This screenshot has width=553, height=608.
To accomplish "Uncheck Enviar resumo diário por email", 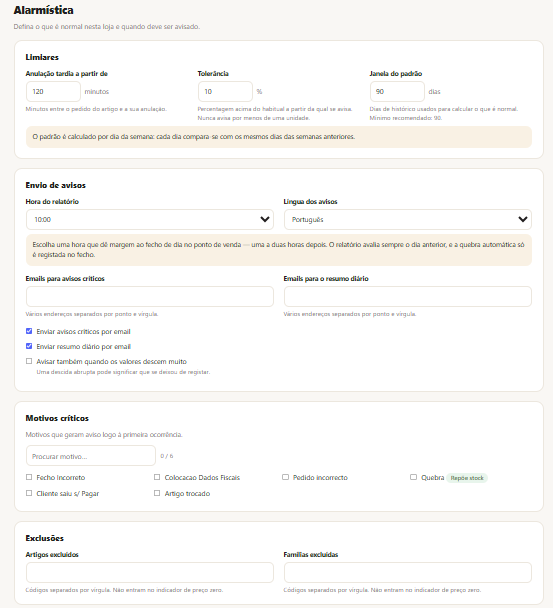I will (29, 346).
